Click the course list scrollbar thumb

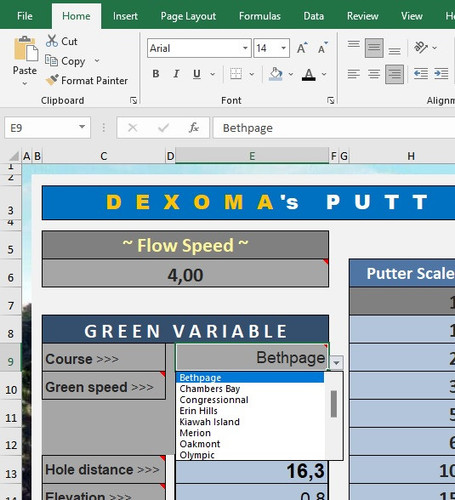point(333,404)
